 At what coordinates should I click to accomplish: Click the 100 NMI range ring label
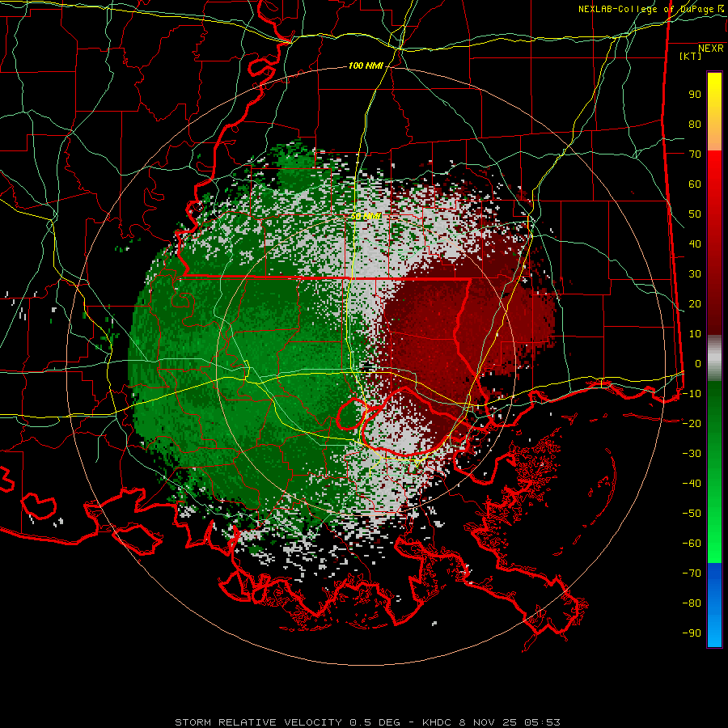point(366,66)
